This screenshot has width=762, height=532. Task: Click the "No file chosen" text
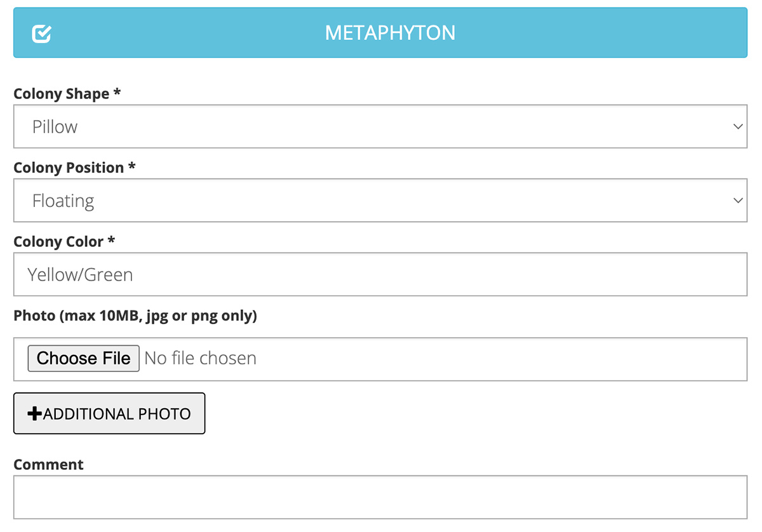tap(200, 358)
